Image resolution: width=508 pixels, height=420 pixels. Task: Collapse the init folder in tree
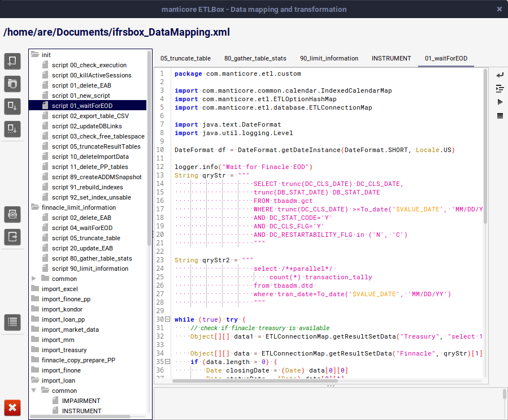[x=35, y=55]
